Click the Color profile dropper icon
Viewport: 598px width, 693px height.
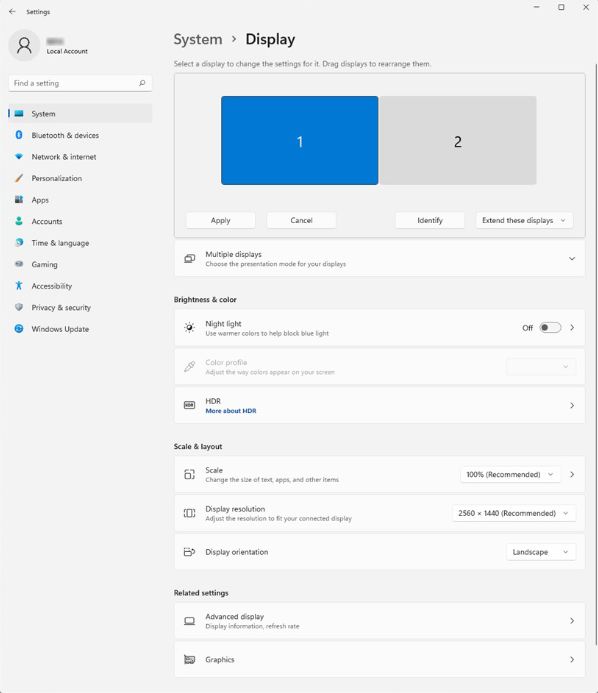pos(190,366)
